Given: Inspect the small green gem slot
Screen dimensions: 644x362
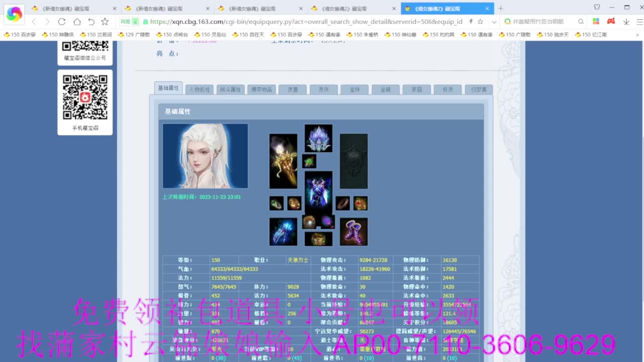Looking at the screenshot, I should (309, 161).
